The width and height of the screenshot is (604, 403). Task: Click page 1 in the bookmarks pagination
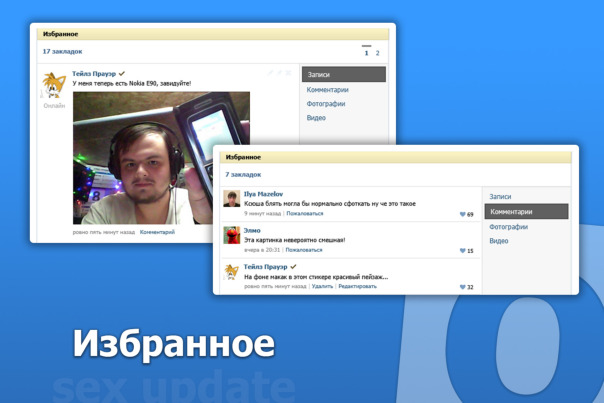pyautogui.click(x=366, y=53)
